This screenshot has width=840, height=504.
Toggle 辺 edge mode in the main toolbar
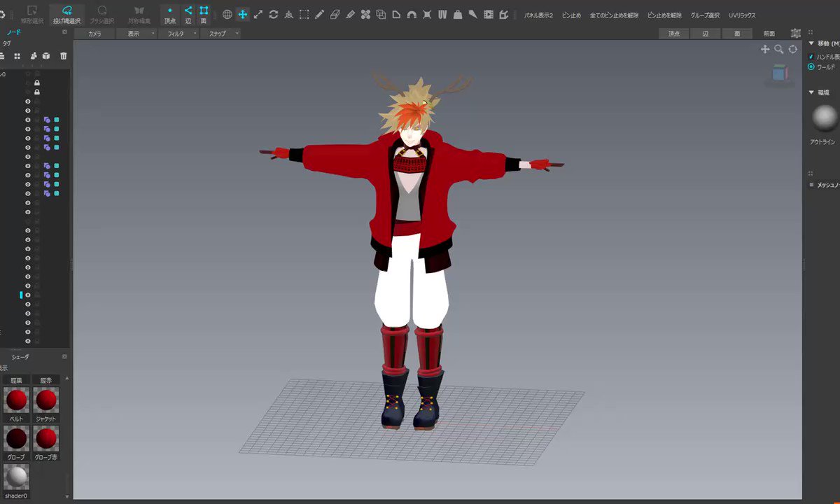tap(188, 14)
